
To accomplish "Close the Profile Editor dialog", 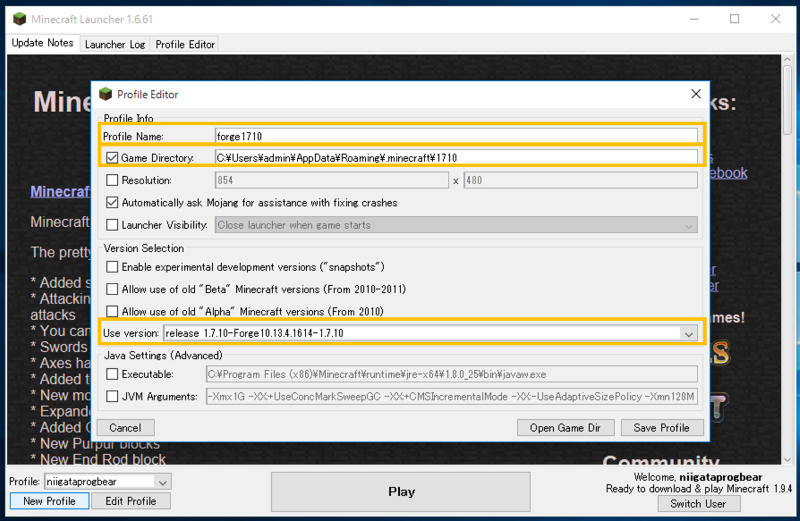I will tap(695, 94).
